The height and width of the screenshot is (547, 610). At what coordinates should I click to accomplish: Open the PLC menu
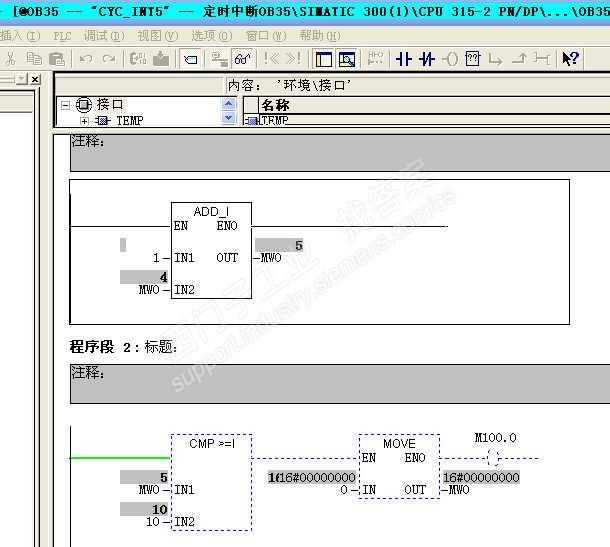click(x=62, y=36)
